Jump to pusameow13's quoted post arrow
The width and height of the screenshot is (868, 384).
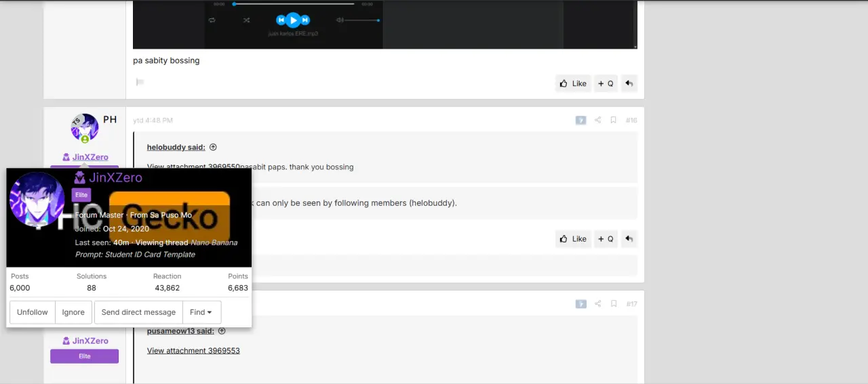click(222, 331)
